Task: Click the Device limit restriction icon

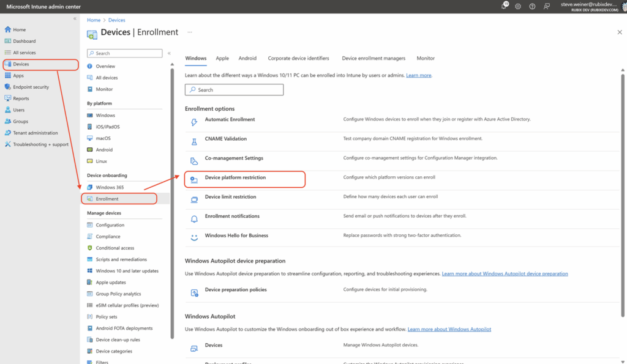Action: point(194,199)
